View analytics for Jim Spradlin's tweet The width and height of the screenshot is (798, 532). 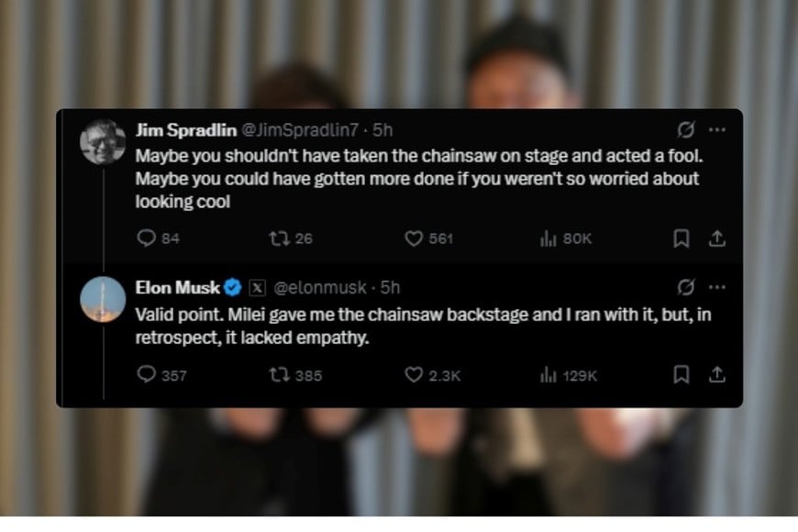click(549, 238)
